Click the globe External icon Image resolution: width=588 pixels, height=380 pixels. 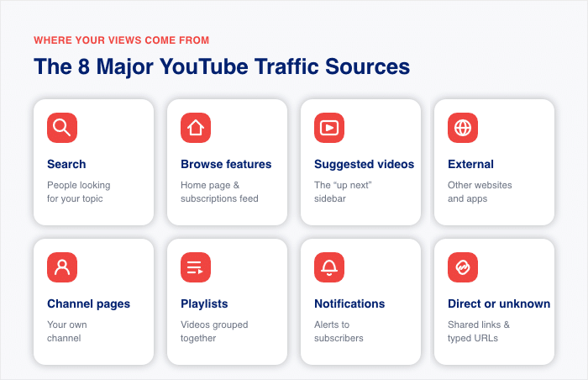pyautogui.click(x=463, y=128)
